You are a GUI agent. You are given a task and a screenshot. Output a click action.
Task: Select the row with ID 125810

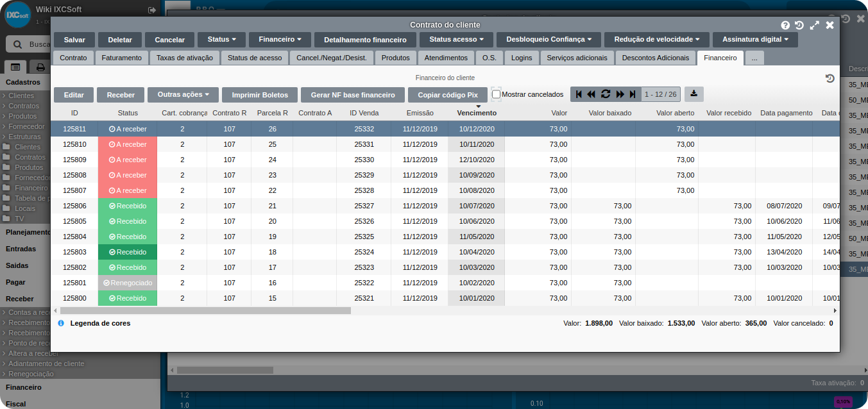coord(445,144)
